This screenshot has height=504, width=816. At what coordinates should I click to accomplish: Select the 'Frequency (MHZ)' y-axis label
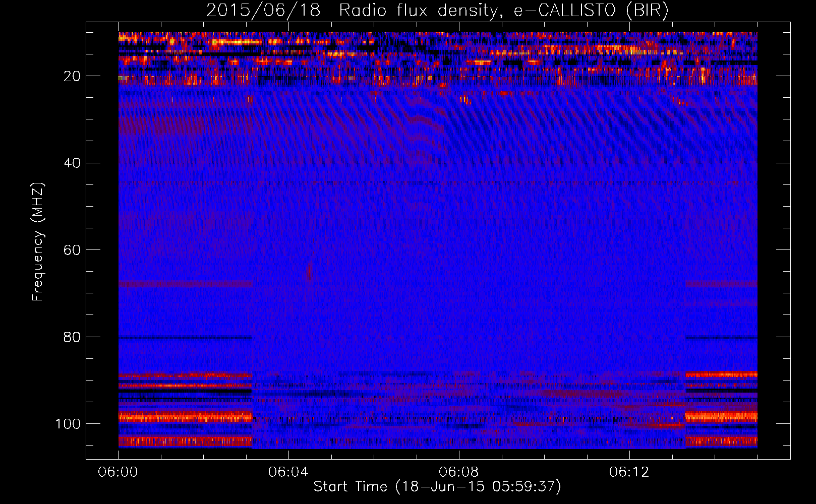coord(38,241)
